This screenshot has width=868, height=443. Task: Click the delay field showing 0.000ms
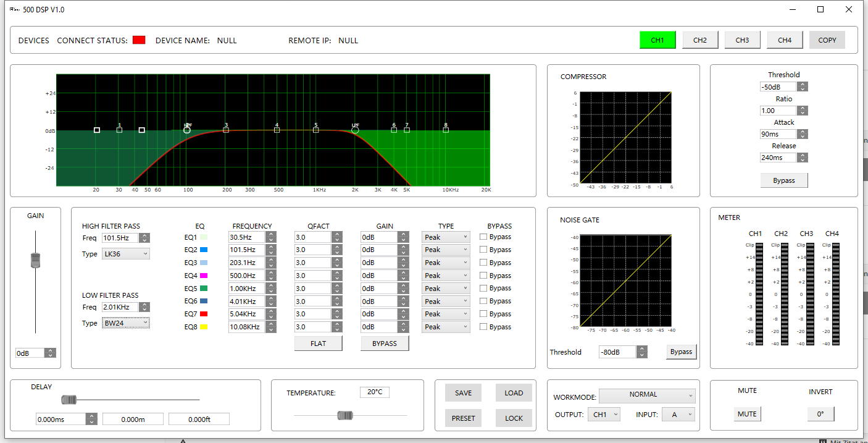pyautogui.click(x=61, y=419)
